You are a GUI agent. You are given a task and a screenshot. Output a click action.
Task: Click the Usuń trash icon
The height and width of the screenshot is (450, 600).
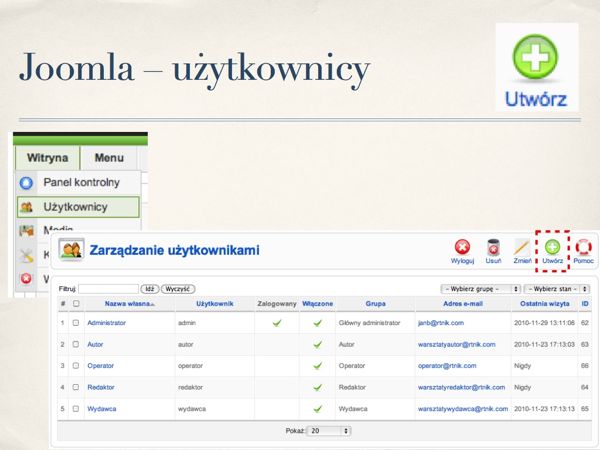pos(492,248)
